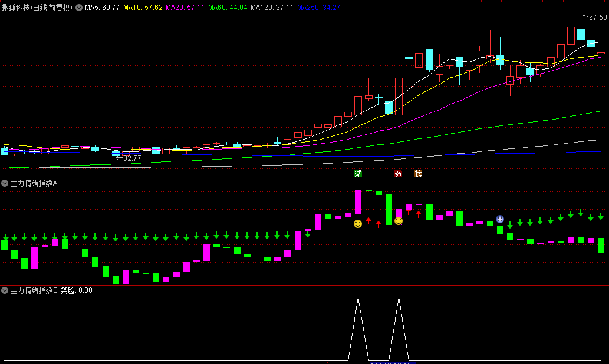Click the red 涨 marker icon

click(x=399, y=174)
